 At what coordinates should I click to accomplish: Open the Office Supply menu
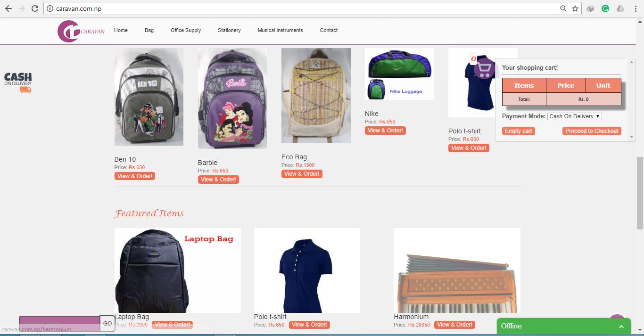coord(186,30)
